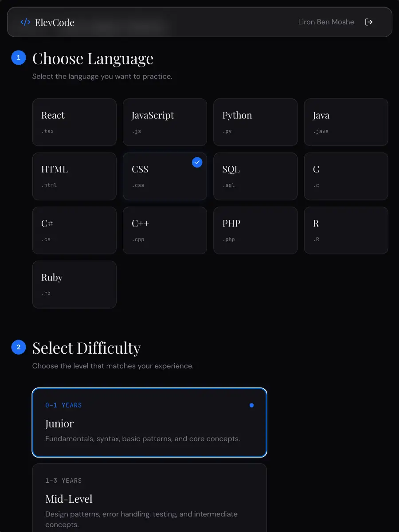Select the Mid-Level difficulty card
399x532 pixels.
click(x=149, y=498)
